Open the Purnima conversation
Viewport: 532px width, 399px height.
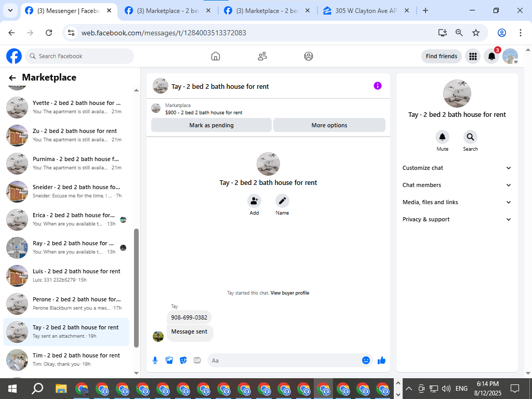pyautogui.click(x=66, y=164)
